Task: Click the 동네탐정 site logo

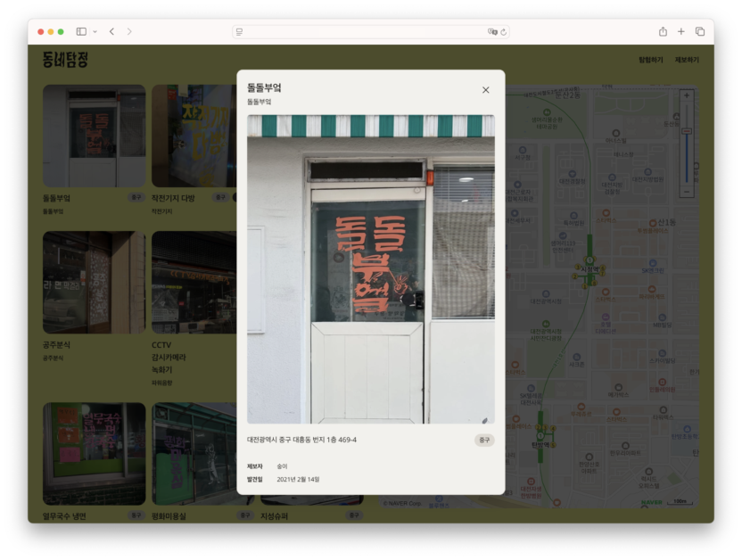Action: (x=65, y=60)
